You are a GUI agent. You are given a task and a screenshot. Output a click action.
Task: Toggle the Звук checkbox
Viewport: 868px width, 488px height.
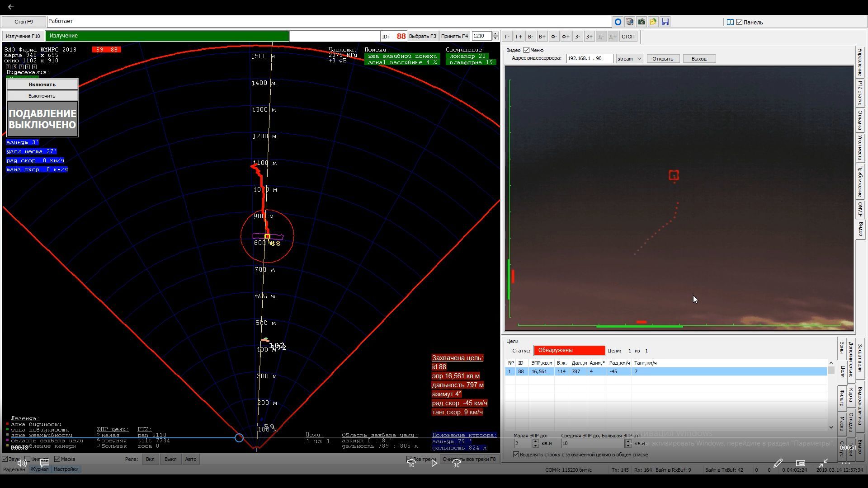[5, 459]
